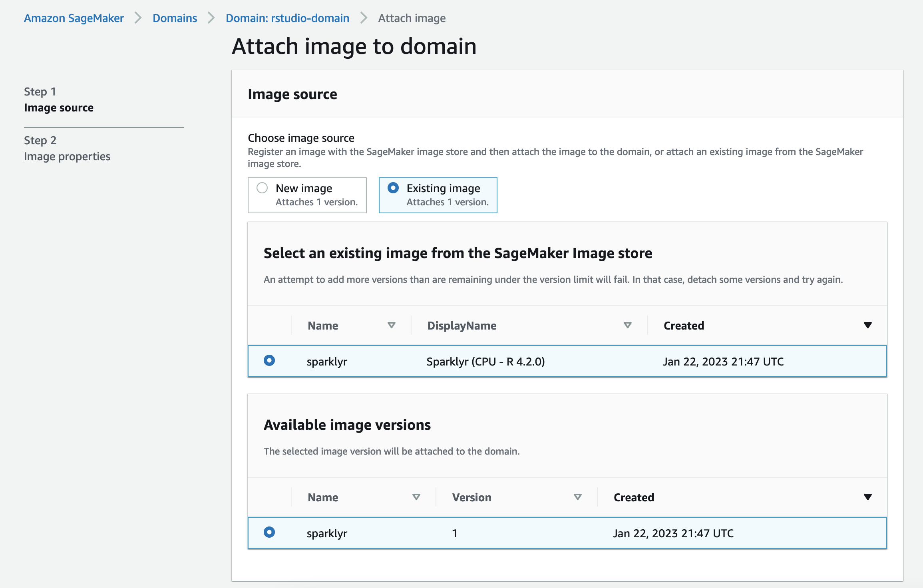Go to Domains breadcrumb link
This screenshot has height=588, width=923.
[x=175, y=18]
